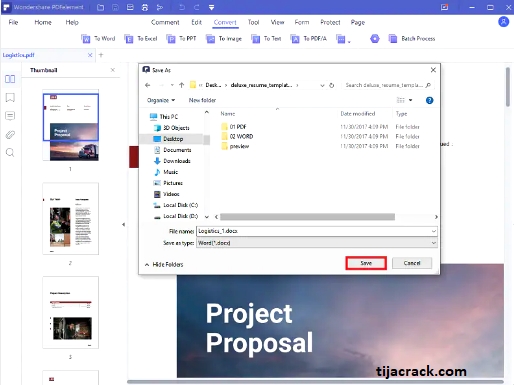Select page 1 thumbnail
The image size is (514, 385).
[71, 125]
